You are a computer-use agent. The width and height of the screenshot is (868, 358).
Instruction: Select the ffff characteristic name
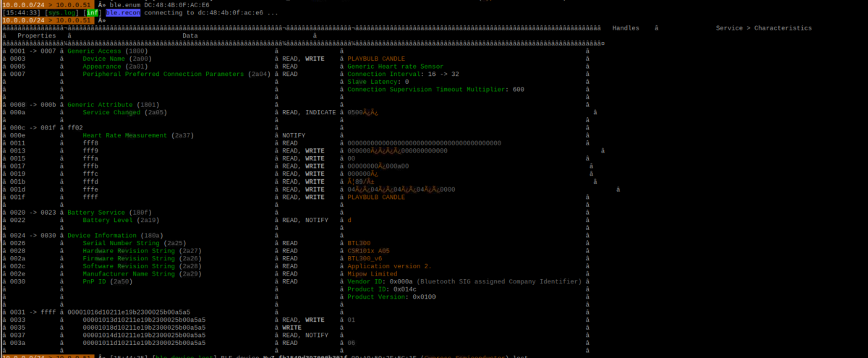pyautogui.click(x=90, y=197)
